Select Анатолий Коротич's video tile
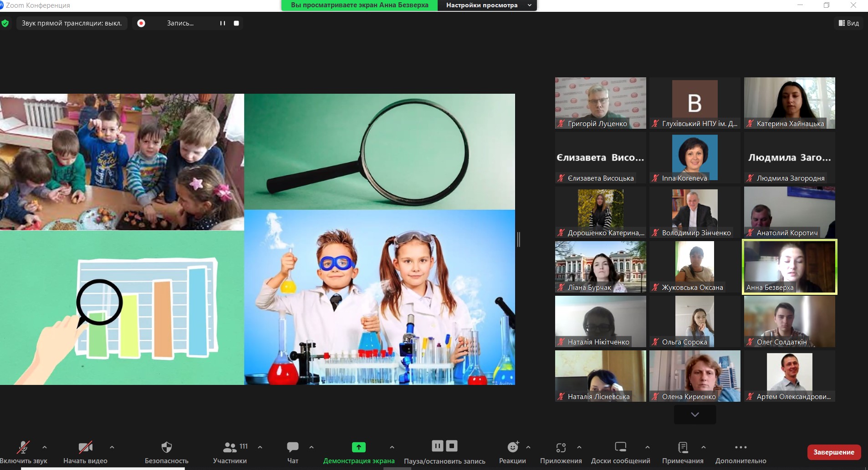The image size is (868, 470). 790,212
